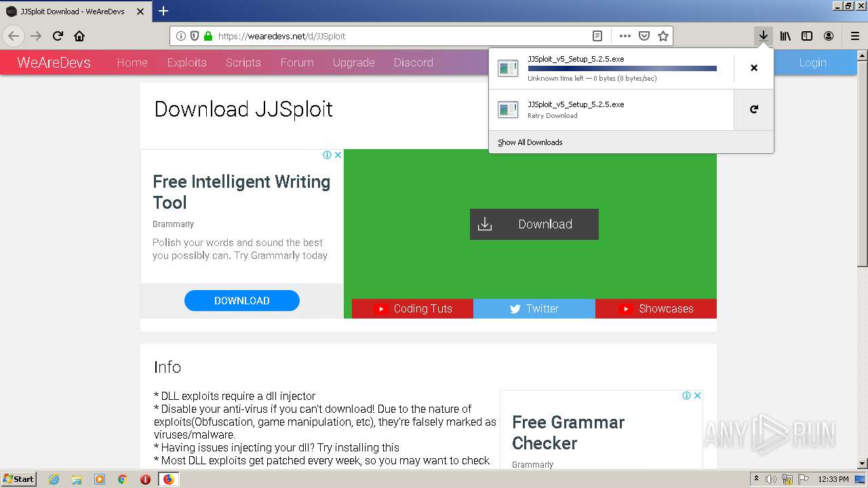Close the Free Intelligent Writing Tool ad
Viewport: 868px width, 488px height.
[x=338, y=155]
